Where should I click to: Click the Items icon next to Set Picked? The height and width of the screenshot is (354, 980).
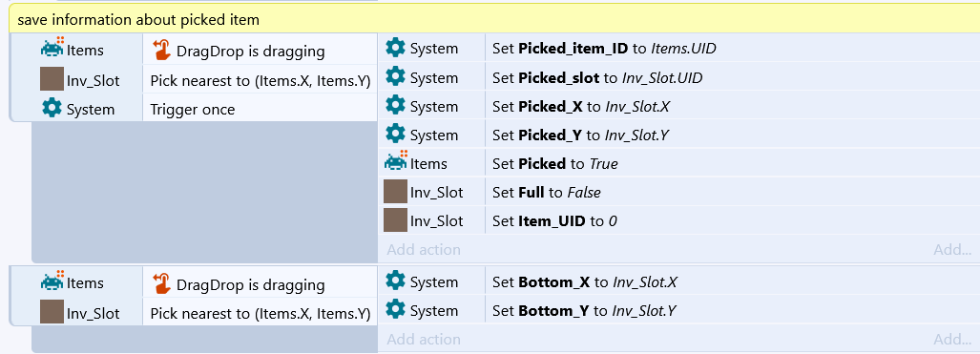(396, 161)
